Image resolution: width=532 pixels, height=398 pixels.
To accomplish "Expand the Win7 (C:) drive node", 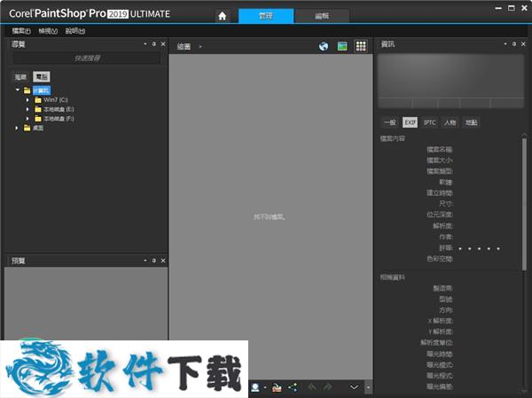I will (28, 99).
